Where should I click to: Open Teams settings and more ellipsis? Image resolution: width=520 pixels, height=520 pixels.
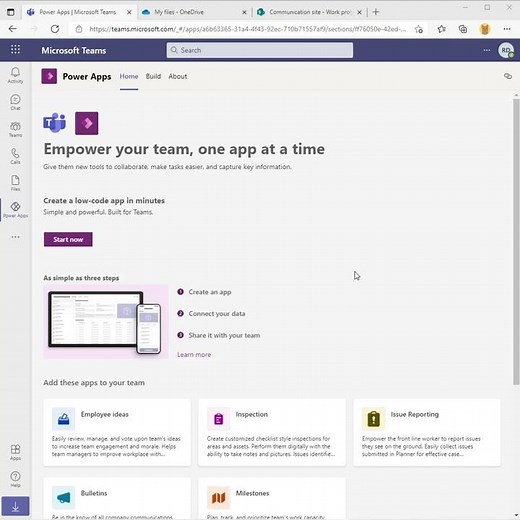pyautogui.click(x=487, y=50)
